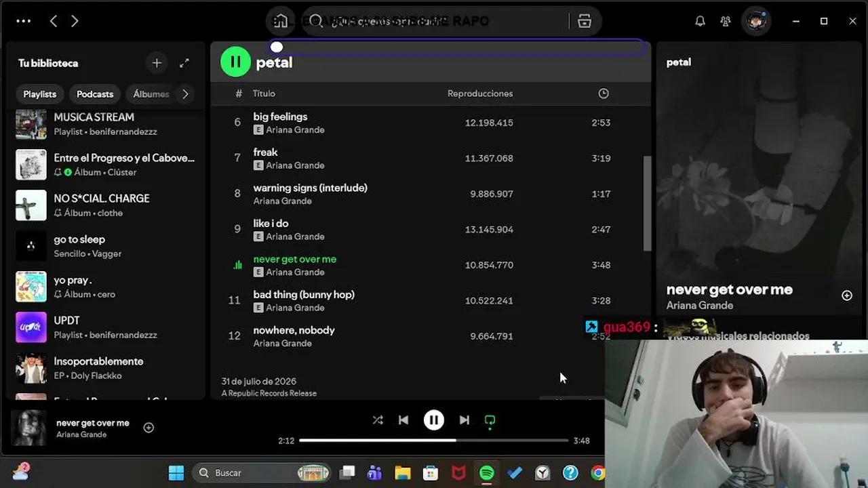Open the Windows Start menu
Image resolution: width=868 pixels, height=488 pixels.
(176, 473)
